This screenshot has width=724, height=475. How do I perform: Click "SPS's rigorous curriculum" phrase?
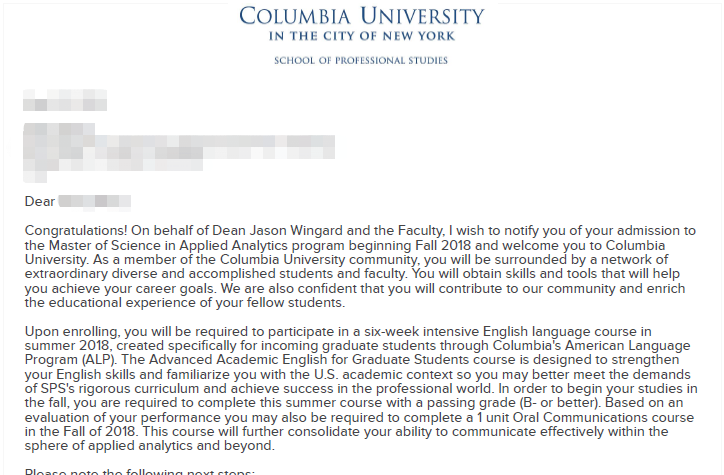pyautogui.click(x=121, y=389)
